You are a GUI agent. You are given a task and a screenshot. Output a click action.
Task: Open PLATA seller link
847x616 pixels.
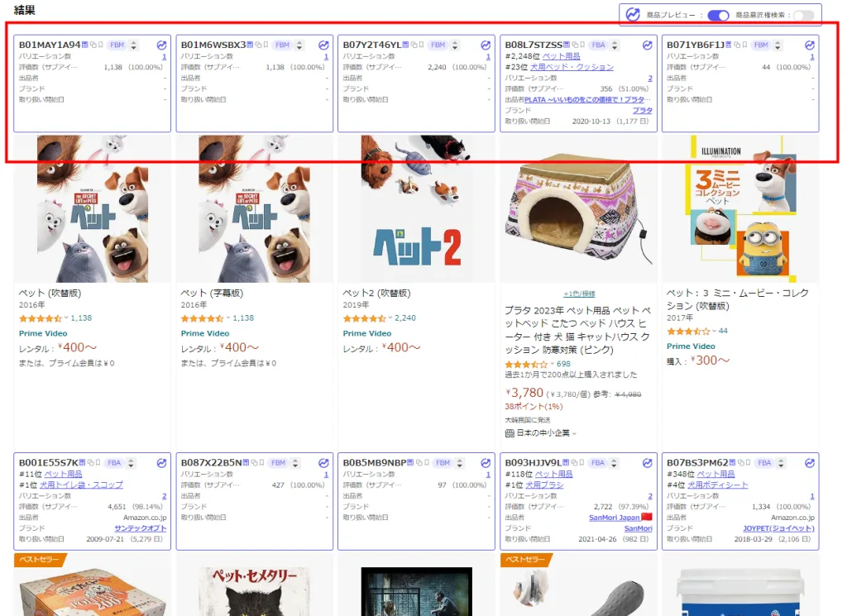587,99
